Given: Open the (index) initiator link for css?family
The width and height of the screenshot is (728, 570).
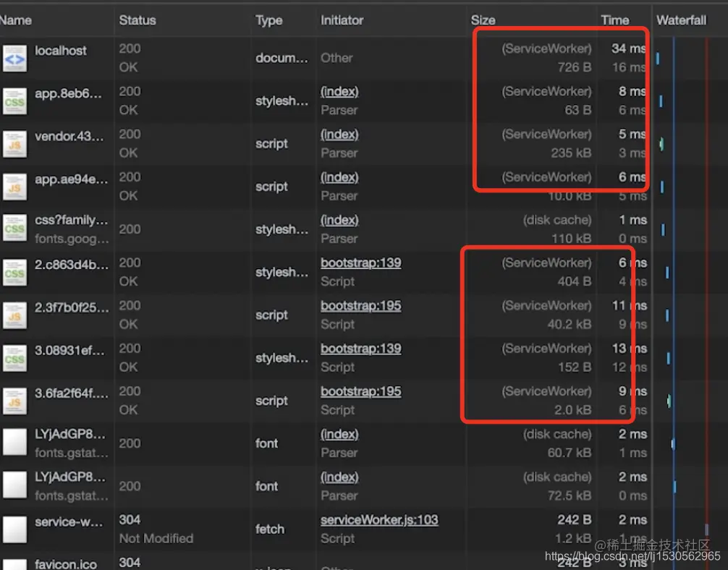Looking at the screenshot, I should [339, 220].
